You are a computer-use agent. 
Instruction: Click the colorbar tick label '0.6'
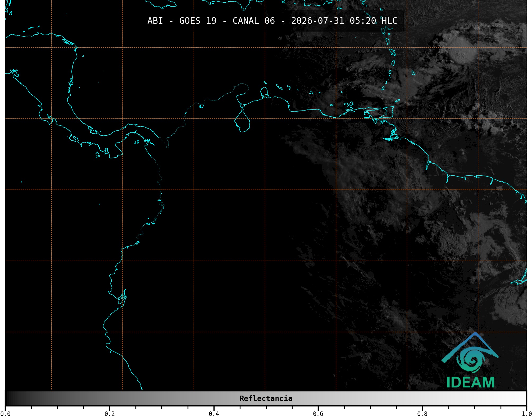[x=318, y=414]
